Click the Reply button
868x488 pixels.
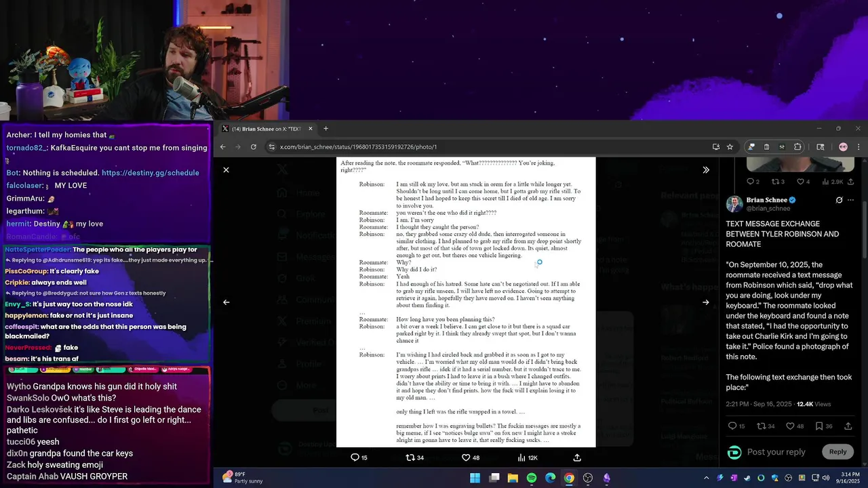coord(837,452)
